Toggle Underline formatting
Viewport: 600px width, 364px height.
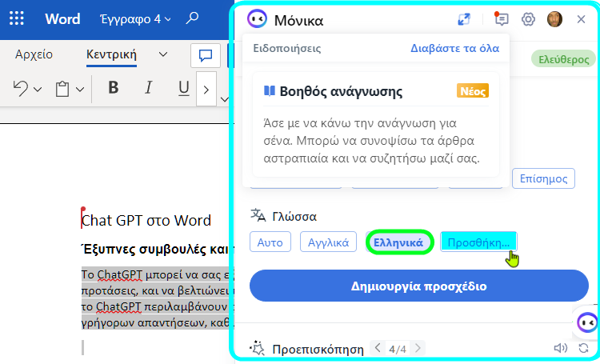184,89
